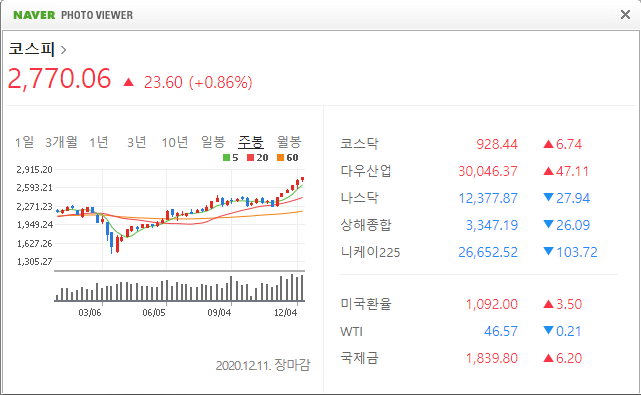Click the 나스닥 value 12,377.87
The height and width of the screenshot is (395, 641).
tap(488, 198)
